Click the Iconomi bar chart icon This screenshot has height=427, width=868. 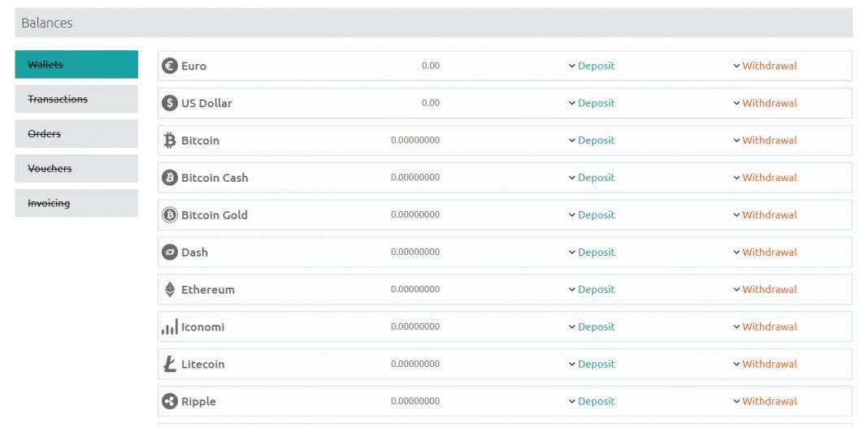pyautogui.click(x=169, y=327)
